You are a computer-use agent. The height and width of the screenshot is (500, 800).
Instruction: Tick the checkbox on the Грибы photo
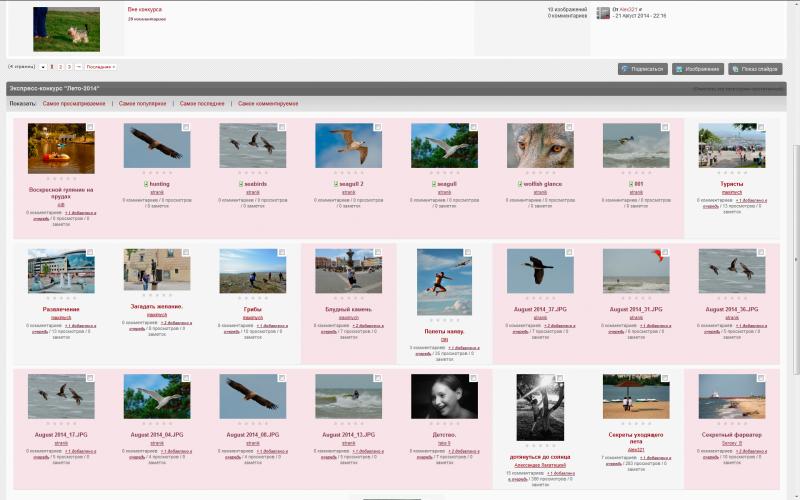coord(282,252)
